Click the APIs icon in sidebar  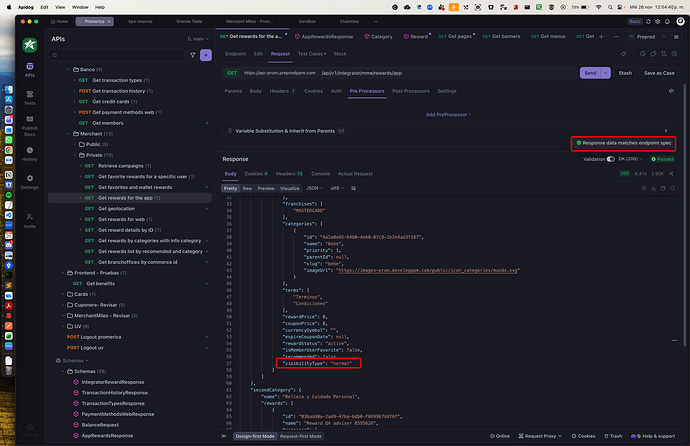(x=30, y=67)
